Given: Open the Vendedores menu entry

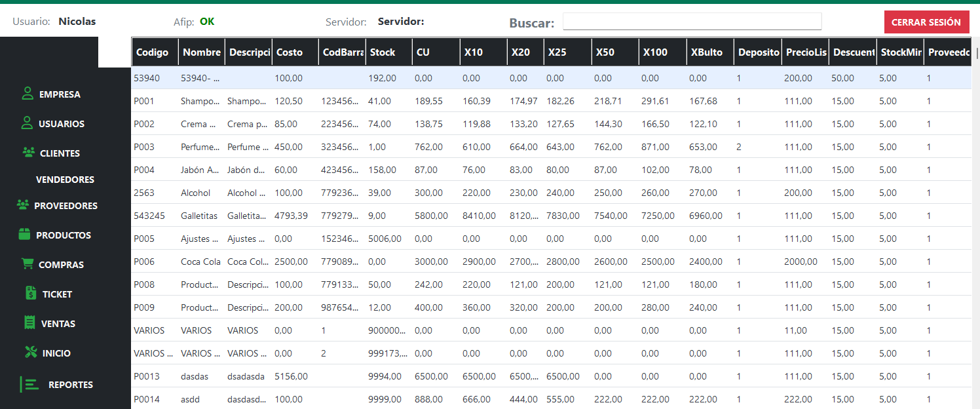Looking at the screenshot, I should point(65,180).
